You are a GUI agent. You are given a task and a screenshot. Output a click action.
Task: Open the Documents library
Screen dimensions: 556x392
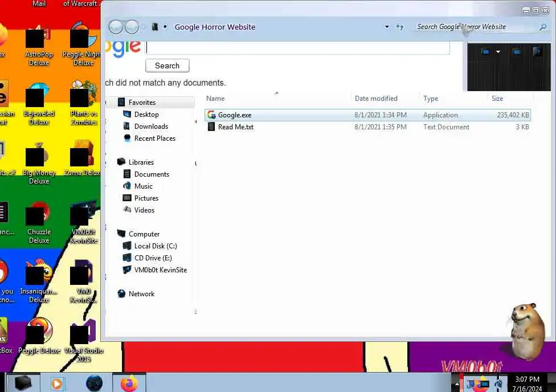click(x=152, y=174)
